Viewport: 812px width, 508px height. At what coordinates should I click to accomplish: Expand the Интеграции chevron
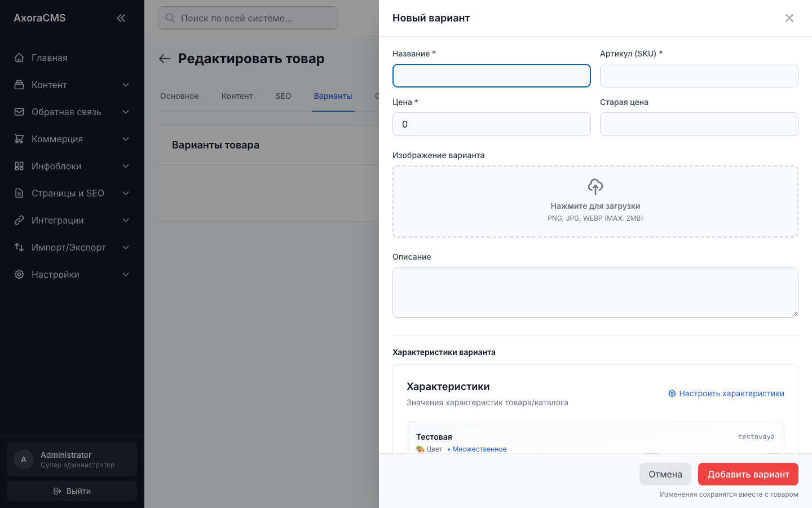(x=126, y=220)
